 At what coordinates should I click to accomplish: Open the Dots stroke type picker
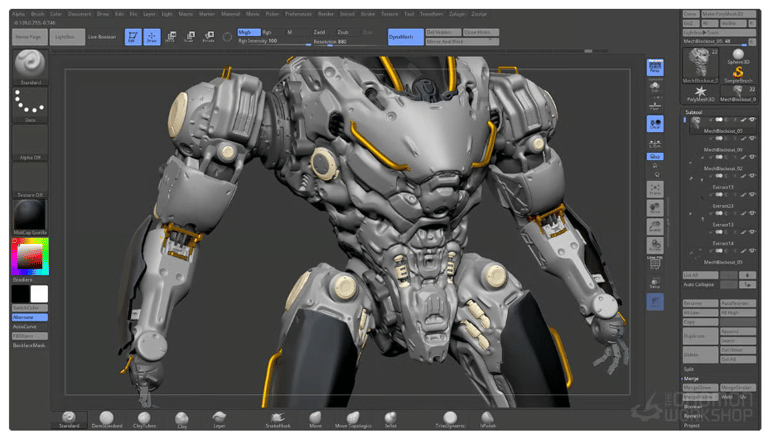point(30,105)
